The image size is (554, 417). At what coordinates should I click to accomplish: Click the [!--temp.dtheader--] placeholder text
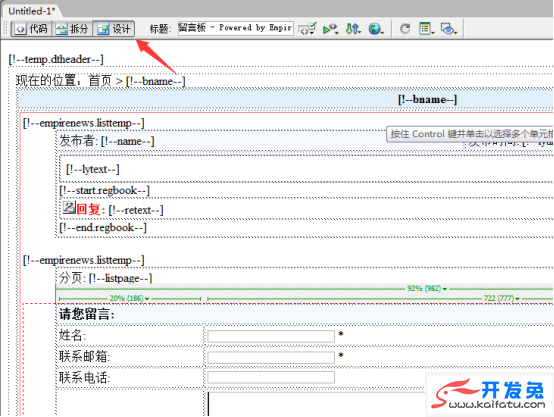(x=56, y=59)
